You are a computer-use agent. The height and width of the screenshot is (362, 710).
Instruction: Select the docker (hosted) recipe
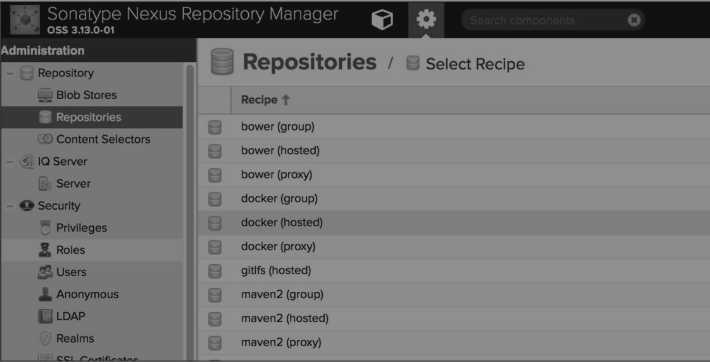(x=454, y=222)
